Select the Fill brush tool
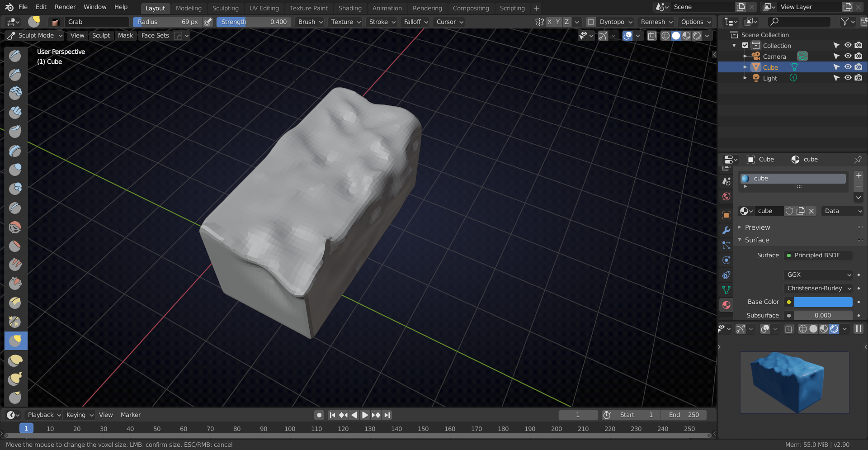Viewport: 868px width, 450px height. click(15, 265)
